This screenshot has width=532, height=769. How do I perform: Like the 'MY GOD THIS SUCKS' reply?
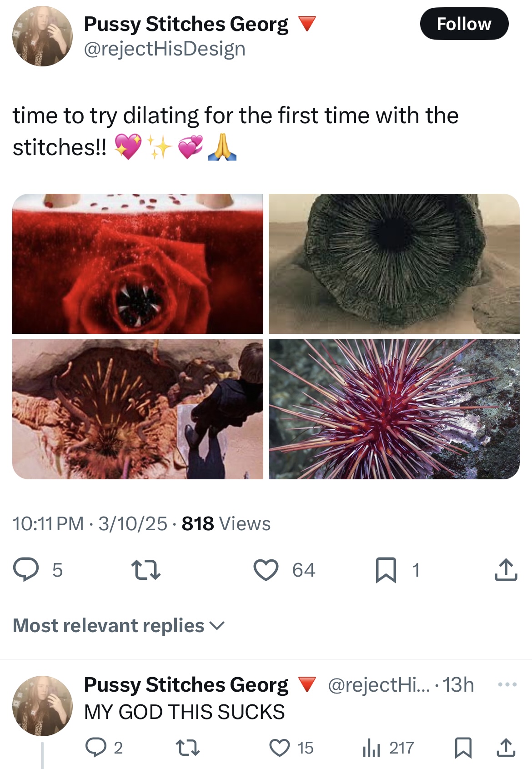point(279,747)
